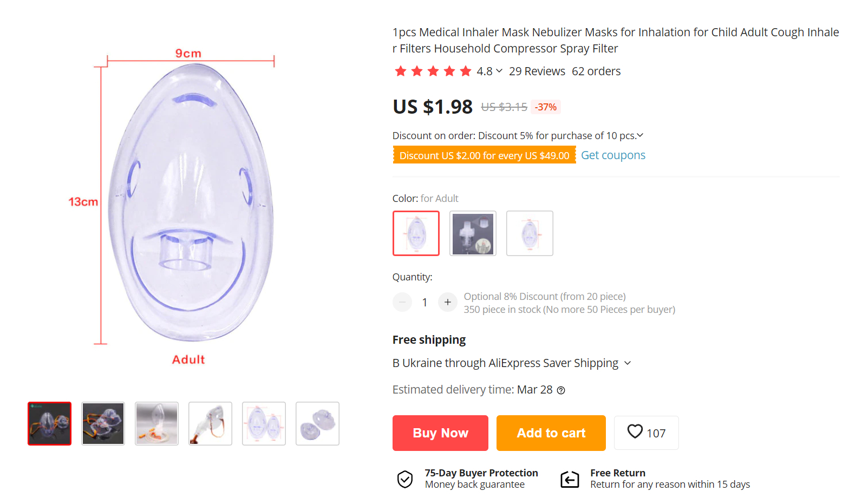The width and height of the screenshot is (849, 504).
Task: Select the second color option with nebulizer parts
Action: tap(473, 233)
